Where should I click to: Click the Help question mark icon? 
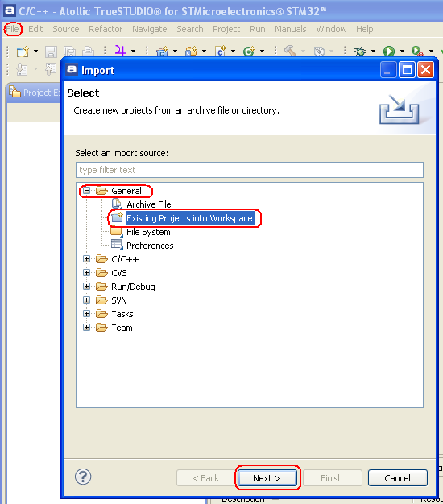pos(83,477)
